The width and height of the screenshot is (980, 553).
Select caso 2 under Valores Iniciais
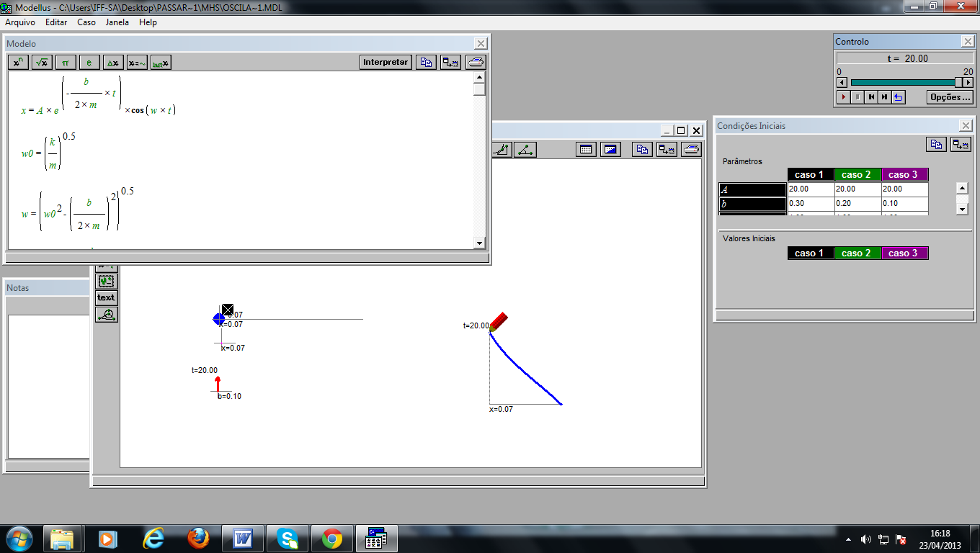pyautogui.click(x=857, y=253)
